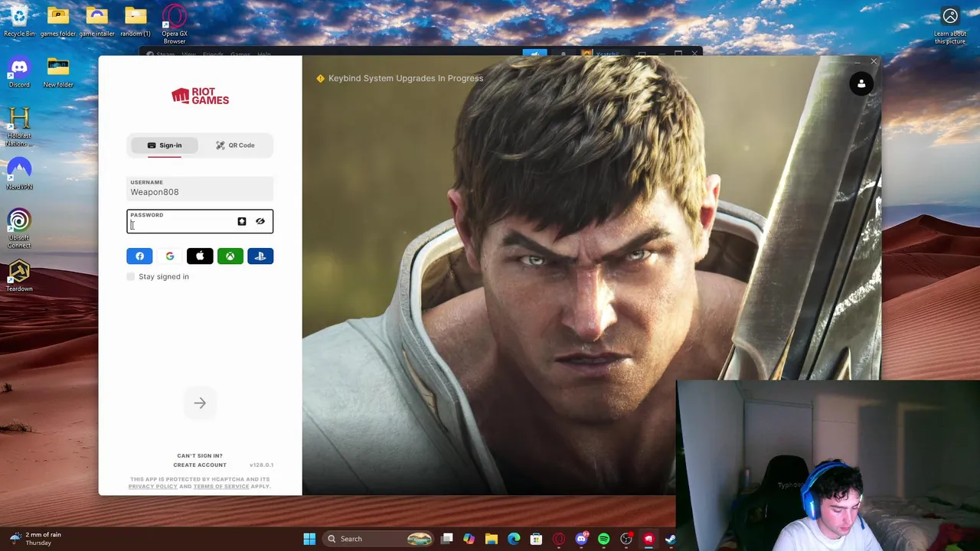Select the random (1) folder icon
Image resolution: width=980 pixels, height=551 pixels.
pos(136,21)
